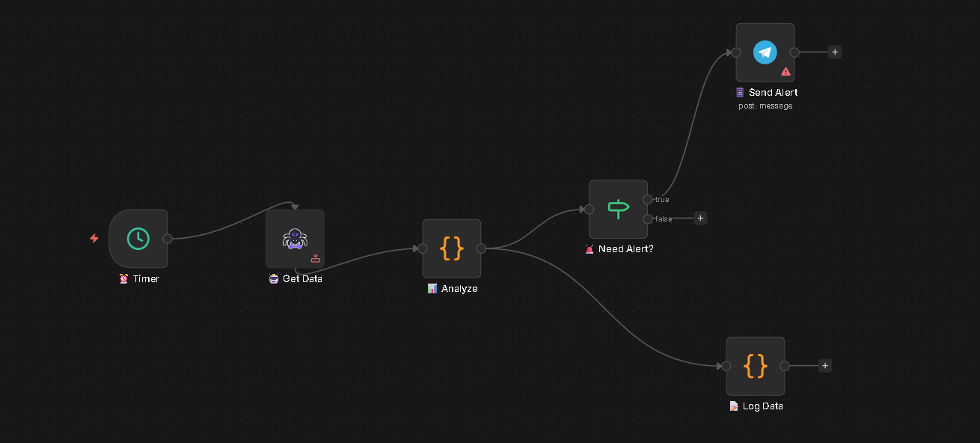
Task: Click the robot emoji beside Get Data label
Action: [273, 278]
